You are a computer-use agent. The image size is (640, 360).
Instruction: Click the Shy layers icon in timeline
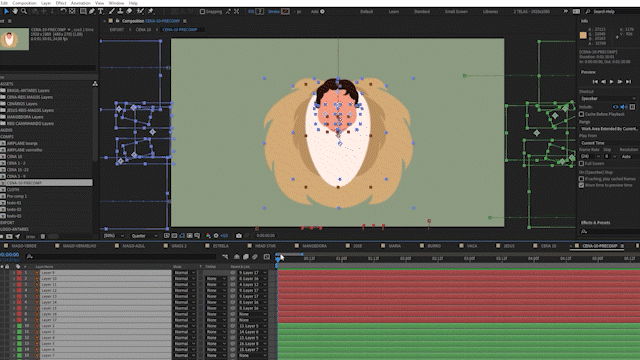pos(237,257)
